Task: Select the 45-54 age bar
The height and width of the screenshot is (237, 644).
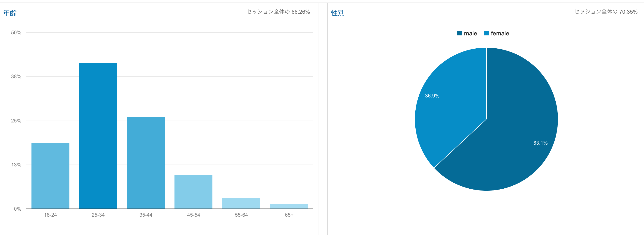Action: [193, 191]
